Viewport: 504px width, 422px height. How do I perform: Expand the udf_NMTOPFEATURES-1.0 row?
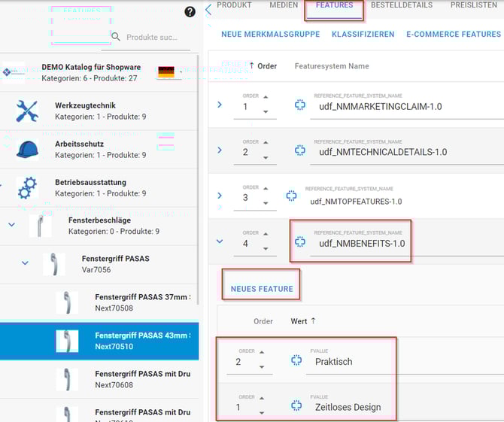tap(220, 196)
